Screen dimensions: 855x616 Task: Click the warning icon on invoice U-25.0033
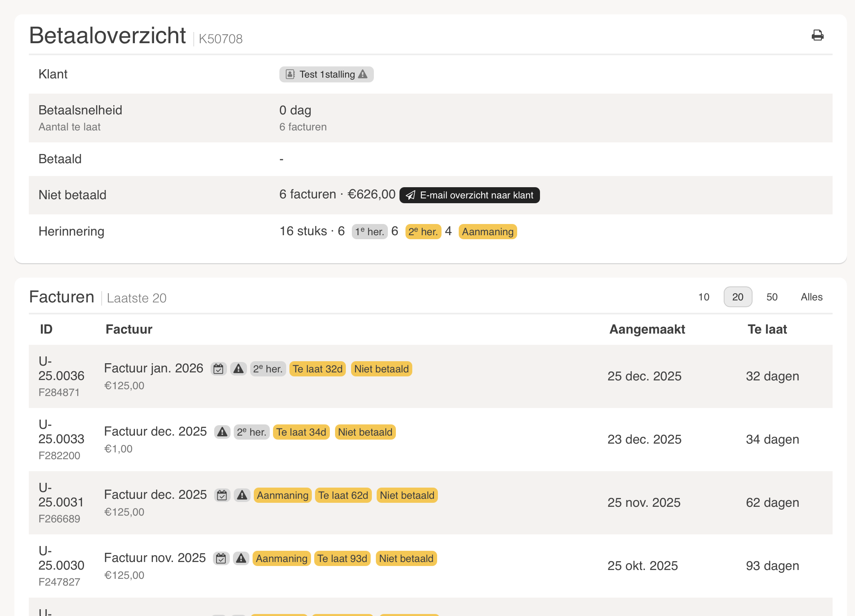point(222,432)
